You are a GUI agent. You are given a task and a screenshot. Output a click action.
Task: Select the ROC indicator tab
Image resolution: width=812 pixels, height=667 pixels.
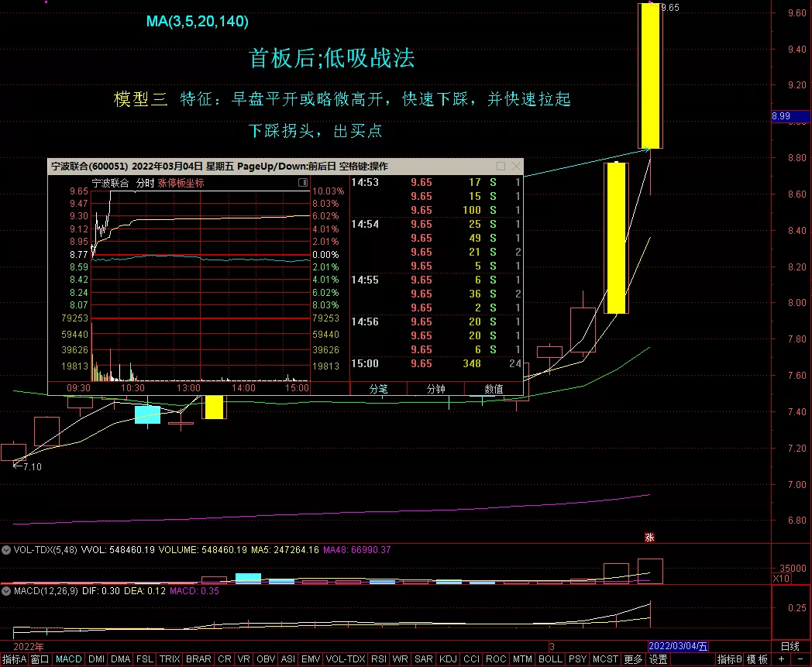(x=496, y=659)
